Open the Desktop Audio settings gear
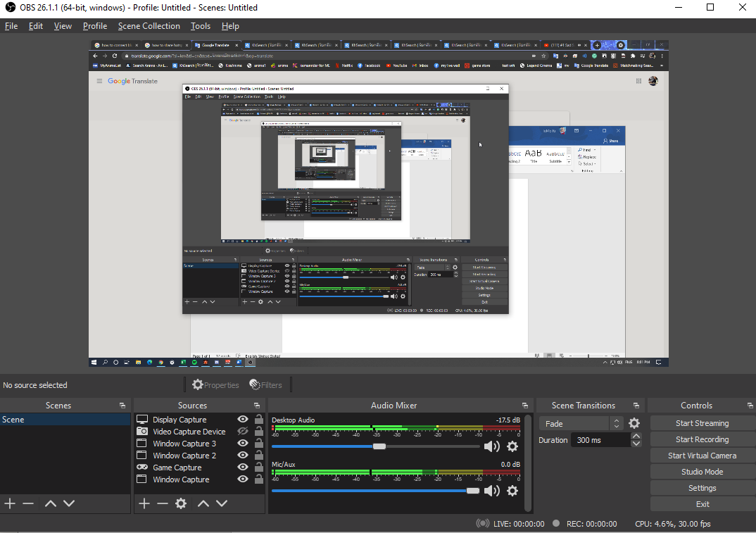 [x=512, y=446]
